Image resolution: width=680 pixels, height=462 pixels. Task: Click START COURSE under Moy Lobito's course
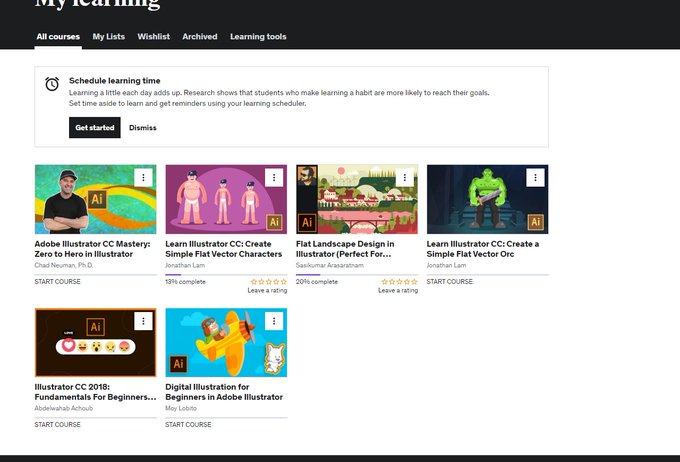coord(188,425)
